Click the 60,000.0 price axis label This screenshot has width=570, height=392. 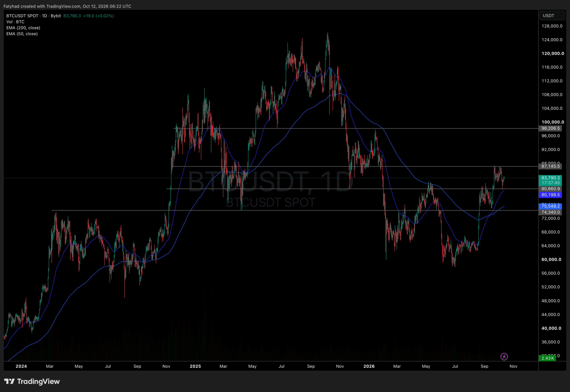(551, 259)
